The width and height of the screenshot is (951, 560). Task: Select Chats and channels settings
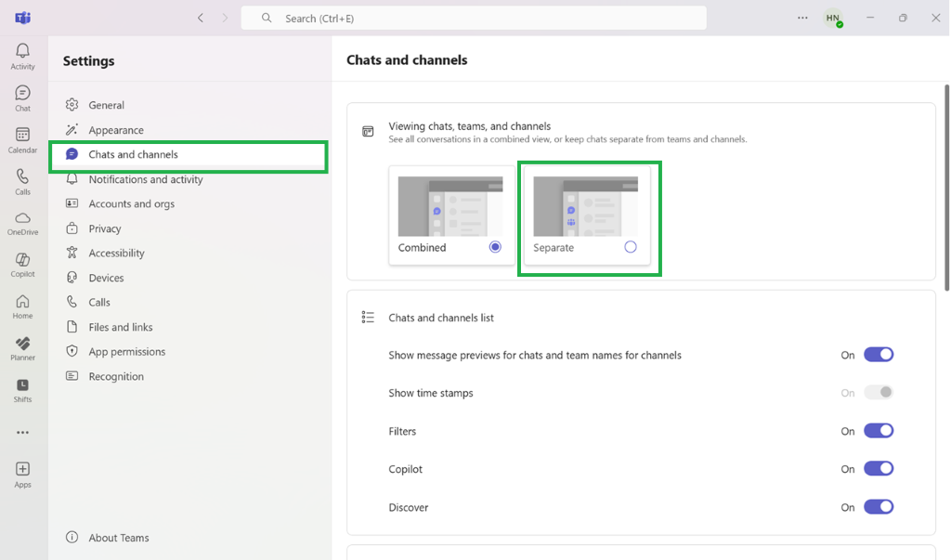click(189, 154)
